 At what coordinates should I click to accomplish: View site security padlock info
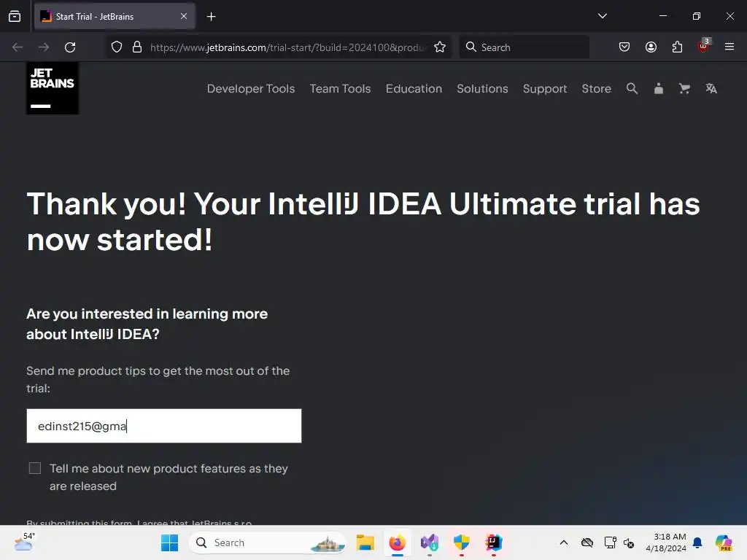pyautogui.click(x=137, y=47)
